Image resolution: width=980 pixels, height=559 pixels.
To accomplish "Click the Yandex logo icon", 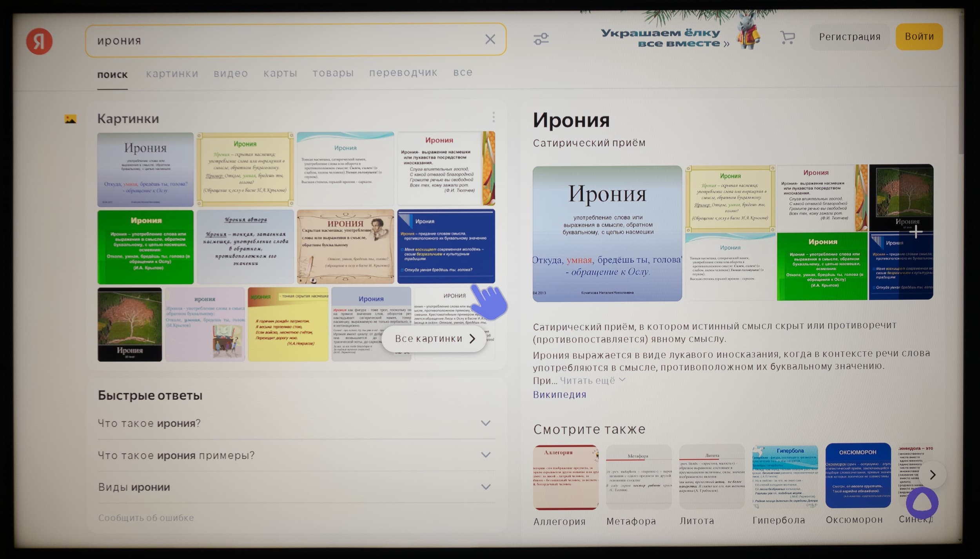I will tap(39, 41).
